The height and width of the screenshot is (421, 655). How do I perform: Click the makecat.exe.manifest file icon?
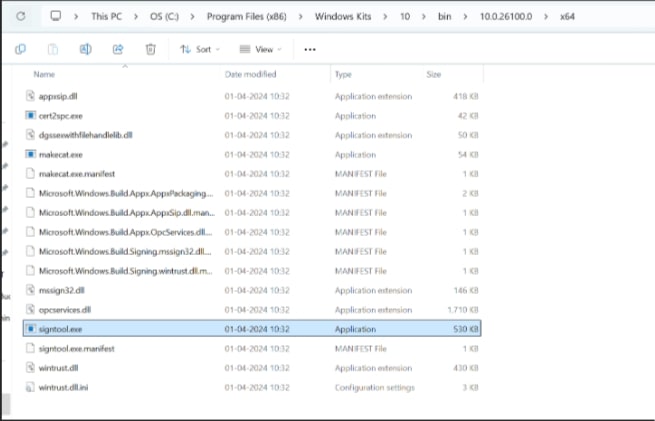click(x=30, y=173)
